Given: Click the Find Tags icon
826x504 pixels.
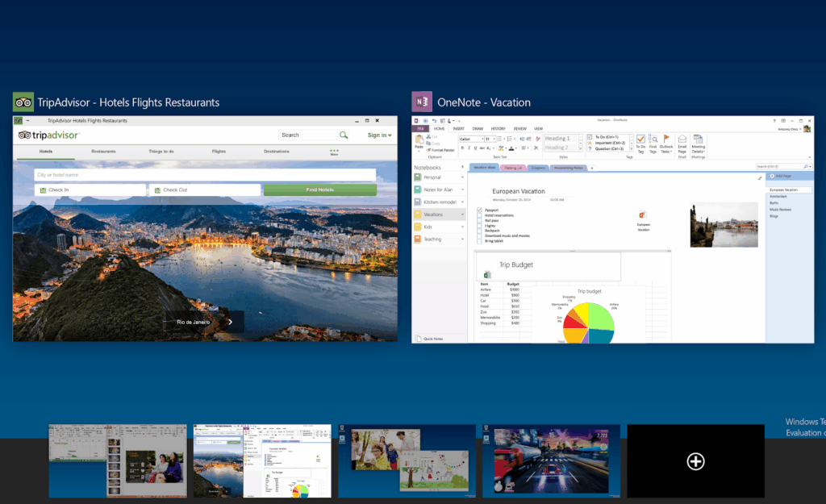Looking at the screenshot, I should pyautogui.click(x=653, y=139).
